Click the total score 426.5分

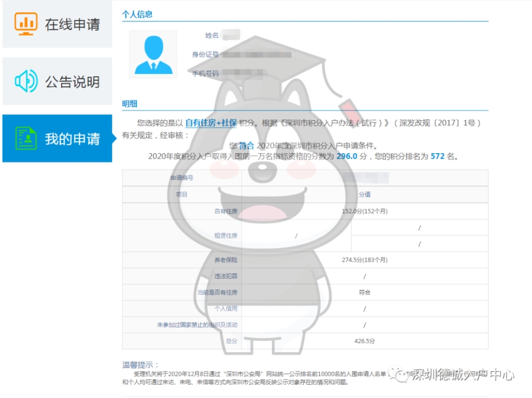365,341
